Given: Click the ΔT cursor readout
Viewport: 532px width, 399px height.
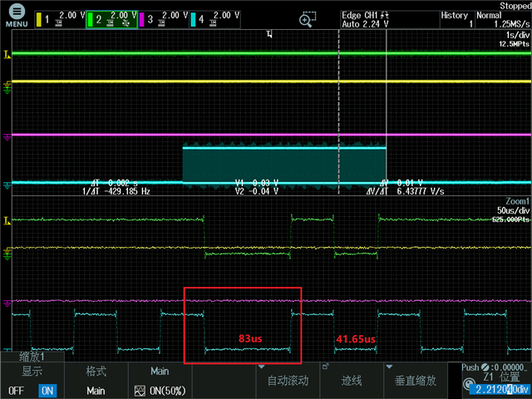Looking at the screenshot, I should (x=115, y=183).
